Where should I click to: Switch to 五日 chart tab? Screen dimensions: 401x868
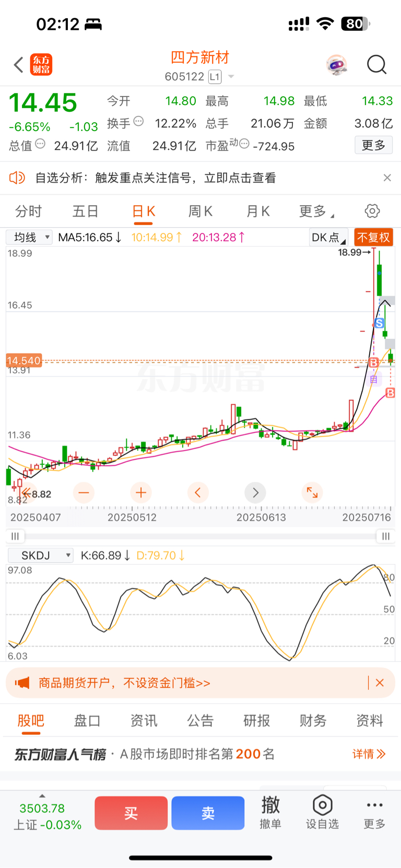pos(86,211)
